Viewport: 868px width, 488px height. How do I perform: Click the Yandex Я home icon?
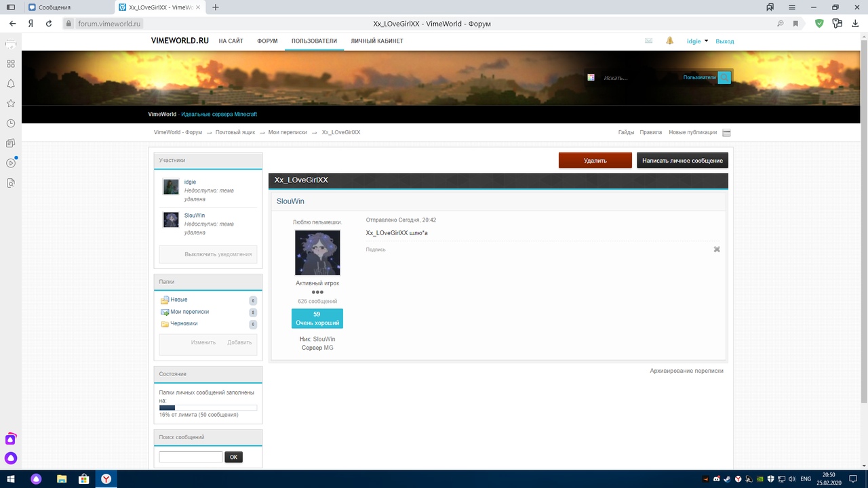coord(31,23)
